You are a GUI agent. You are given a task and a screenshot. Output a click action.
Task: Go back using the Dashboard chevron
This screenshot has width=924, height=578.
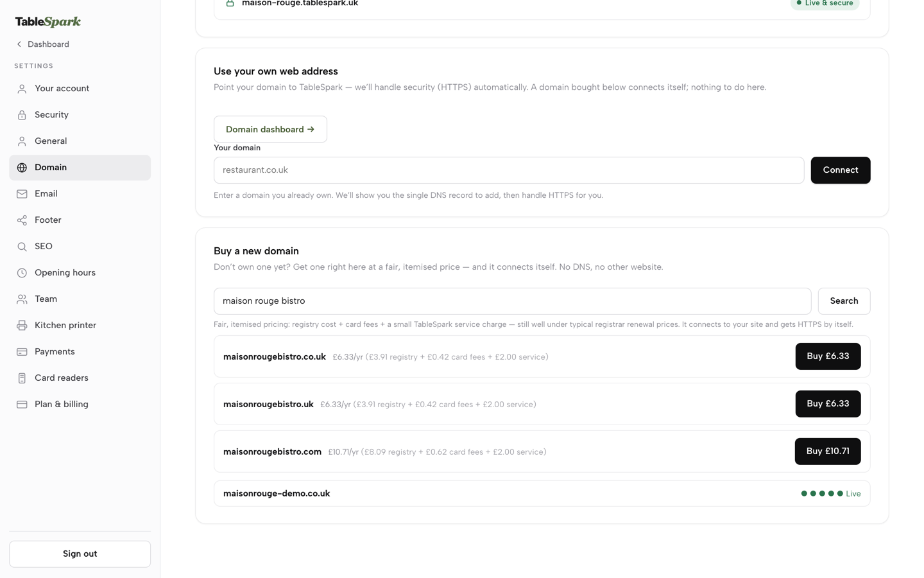coord(19,44)
